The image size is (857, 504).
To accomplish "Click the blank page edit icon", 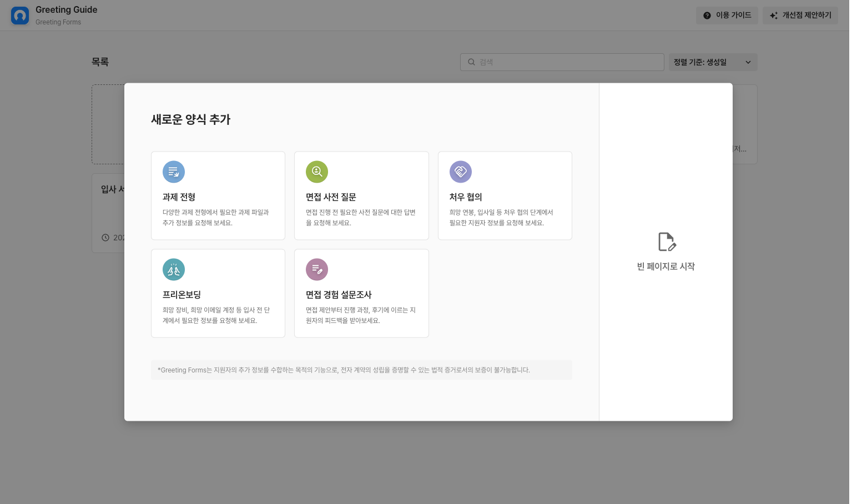I will pyautogui.click(x=667, y=242).
